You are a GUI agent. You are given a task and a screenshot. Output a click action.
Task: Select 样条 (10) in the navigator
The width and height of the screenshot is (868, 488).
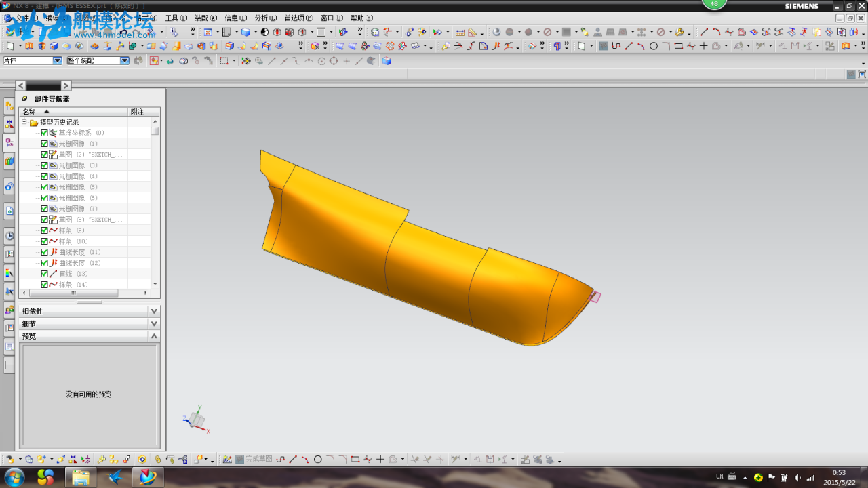[73, 241]
